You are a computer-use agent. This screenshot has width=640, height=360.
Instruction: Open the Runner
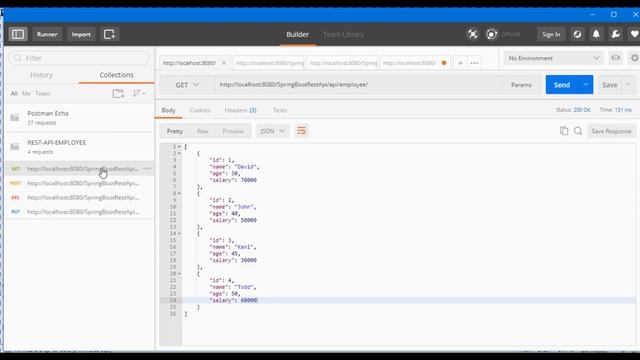(47, 34)
